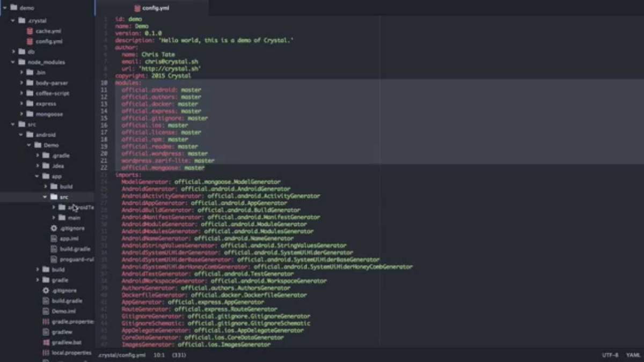Open config.yml in the tree view
Image resolution: width=644 pixels, height=362 pixels.
(x=49, y=41)
